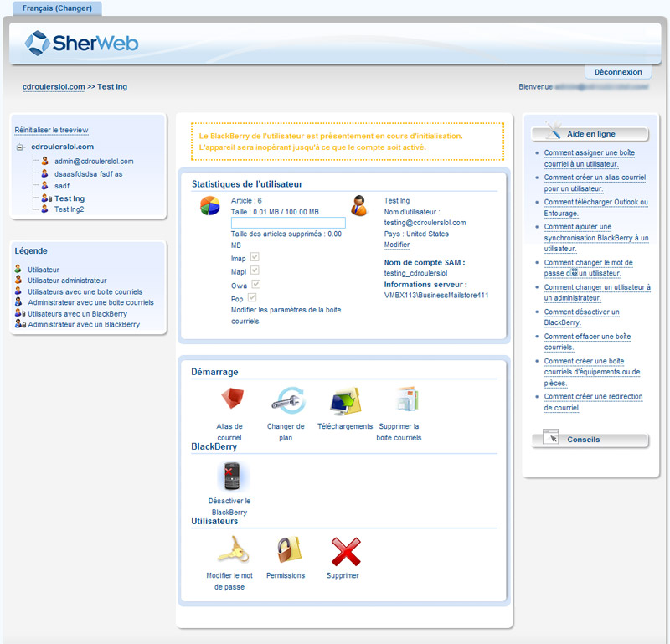Click Supprimer la boite courriels icon
Screen dimensions: 670x644
coord(405,400)
